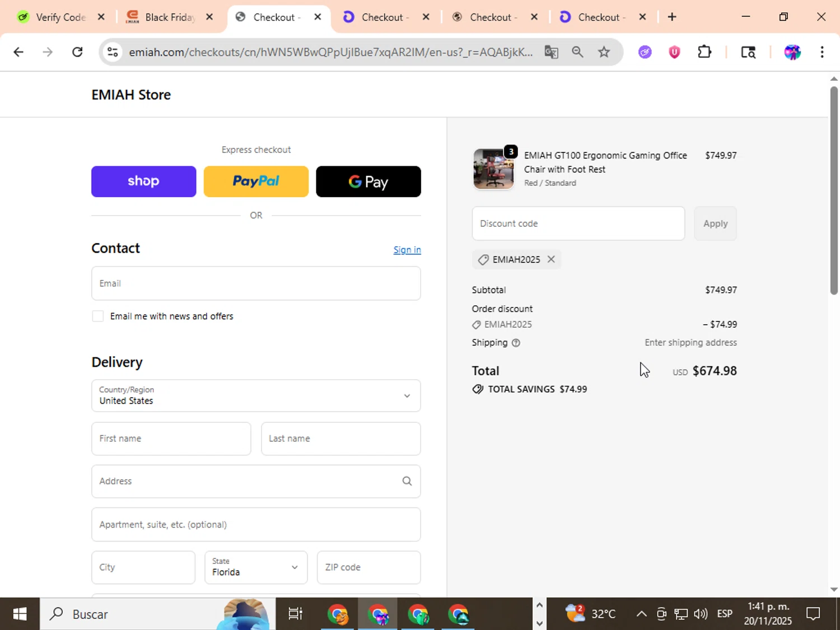840x630 pixels.
Task: Click the total amount $674.98
Action: coord(715,371)
